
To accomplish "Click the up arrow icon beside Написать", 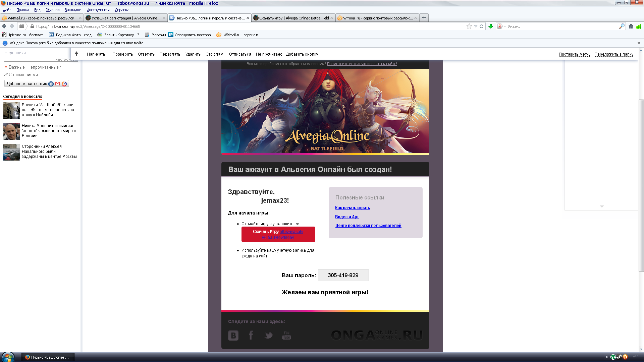I will 76,54.
